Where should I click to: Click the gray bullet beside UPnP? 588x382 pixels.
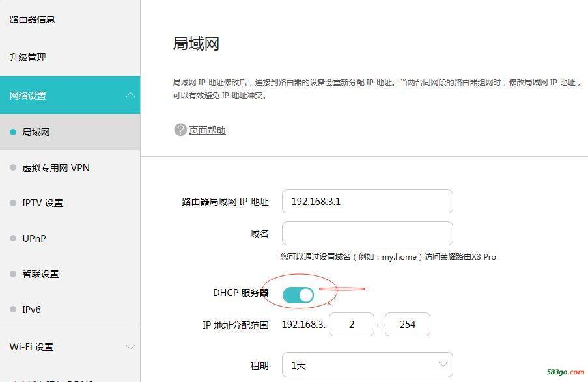[13, 238]
